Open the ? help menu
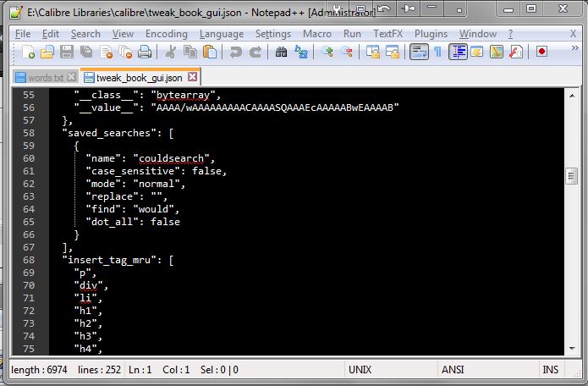 510,34
